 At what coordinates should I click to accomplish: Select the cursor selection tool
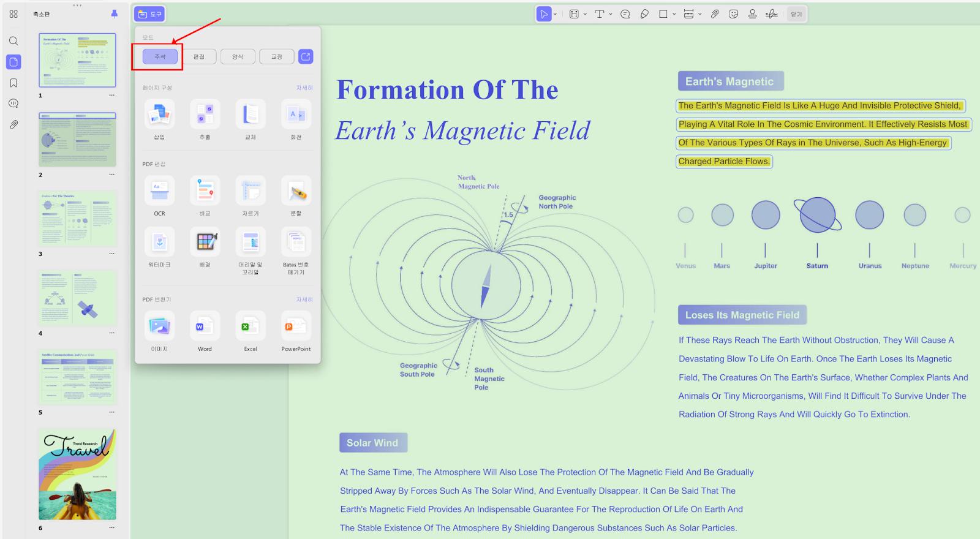pyautogui.click(x=544, y=14)
